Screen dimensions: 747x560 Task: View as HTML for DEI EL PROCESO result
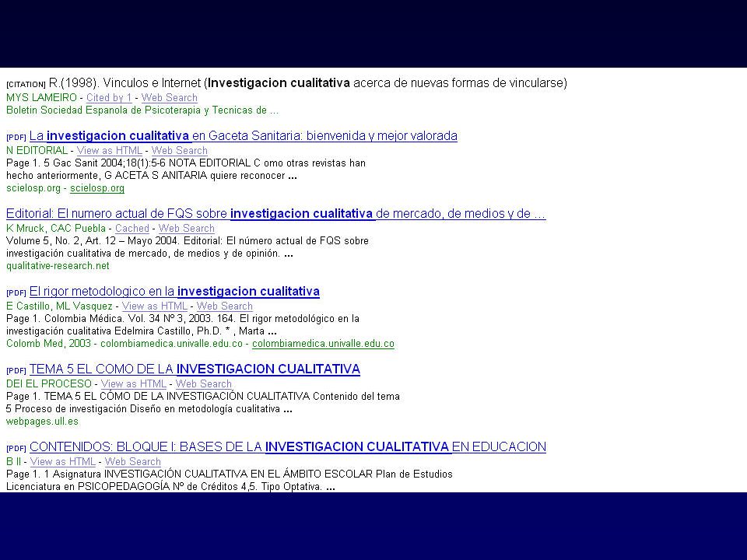pos(133,383)
